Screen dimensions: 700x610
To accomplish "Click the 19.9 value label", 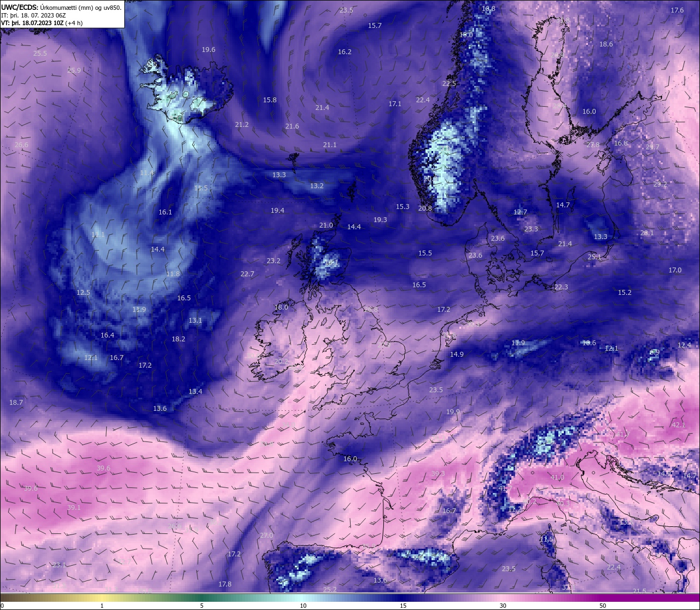I will (x=453, y=412).
